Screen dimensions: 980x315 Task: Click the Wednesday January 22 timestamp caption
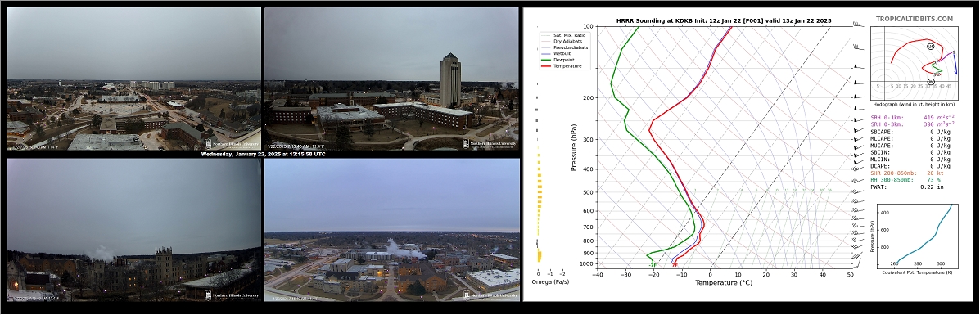coord(263,154)
